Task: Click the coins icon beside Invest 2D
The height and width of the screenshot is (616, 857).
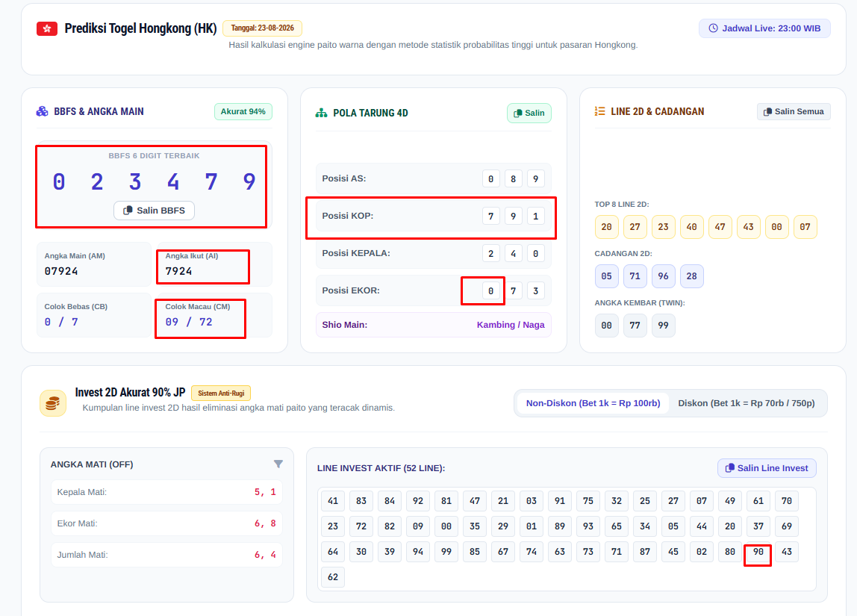Action: (53, 403)
